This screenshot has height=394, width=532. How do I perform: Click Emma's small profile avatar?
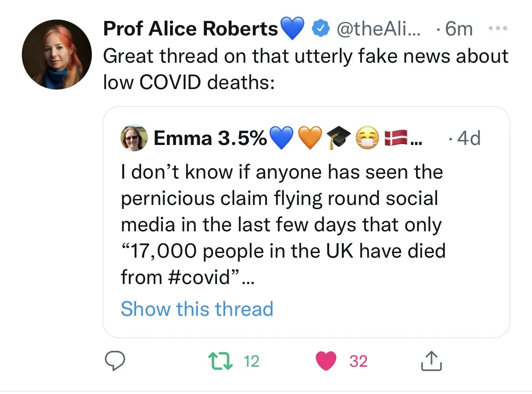[x=134, y=138]
